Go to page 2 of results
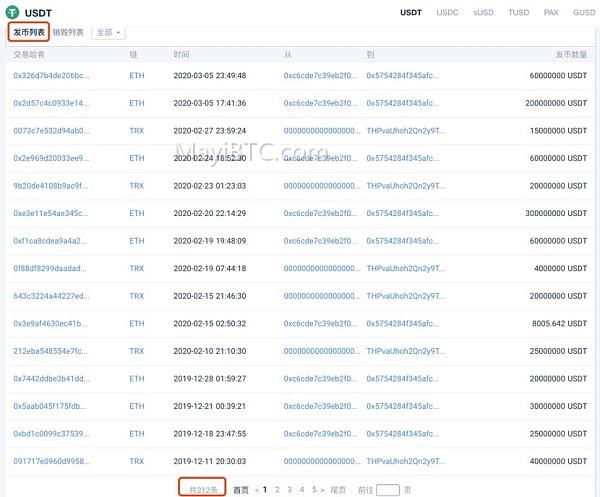The height and width of the screenshot is (497, 600). 277,489
